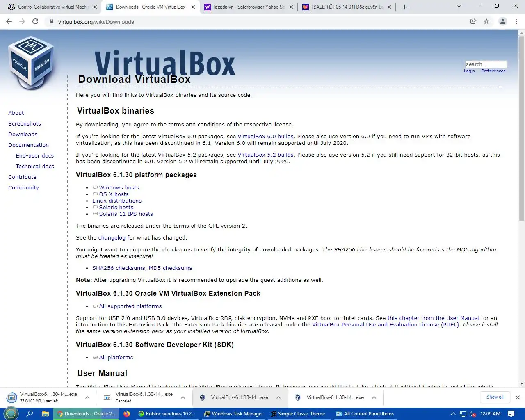Download Extension Pack All supported platforms
The height and width of the screenshot is (420, 525).
130,306
